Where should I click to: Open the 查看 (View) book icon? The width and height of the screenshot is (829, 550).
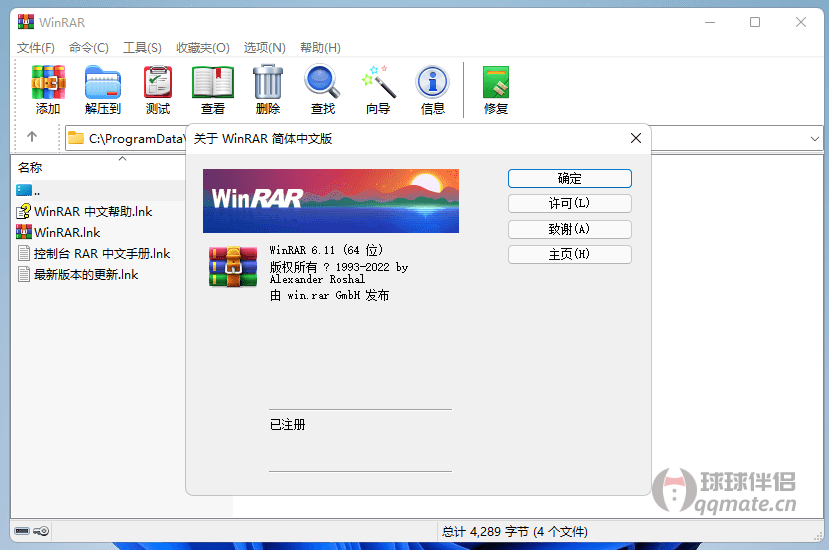213,88
